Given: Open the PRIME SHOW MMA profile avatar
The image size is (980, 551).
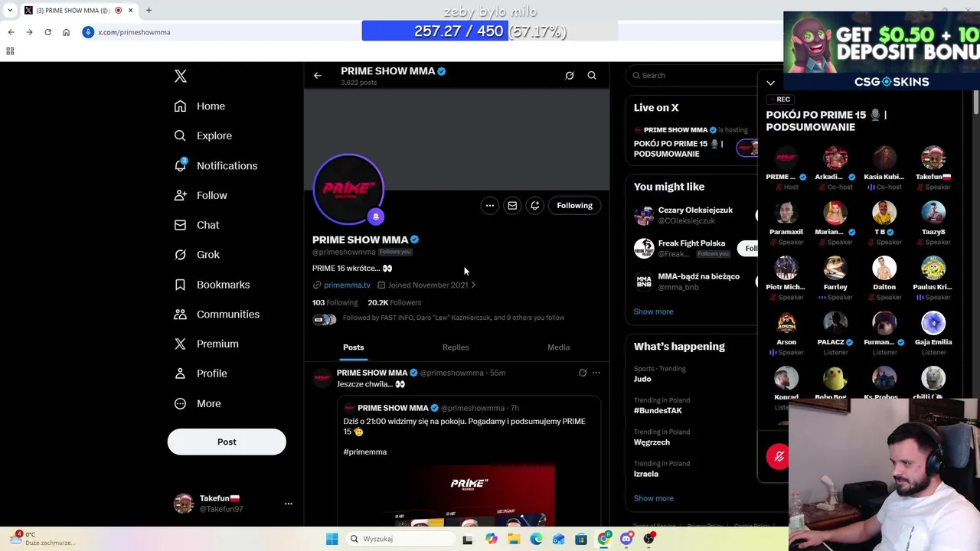Looking at the screenshot, I should (x=348, y=189).
